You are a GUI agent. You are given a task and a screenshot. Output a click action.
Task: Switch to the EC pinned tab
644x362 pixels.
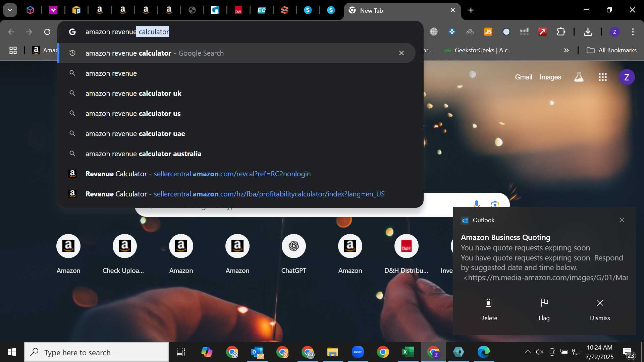tap(261, 10)
